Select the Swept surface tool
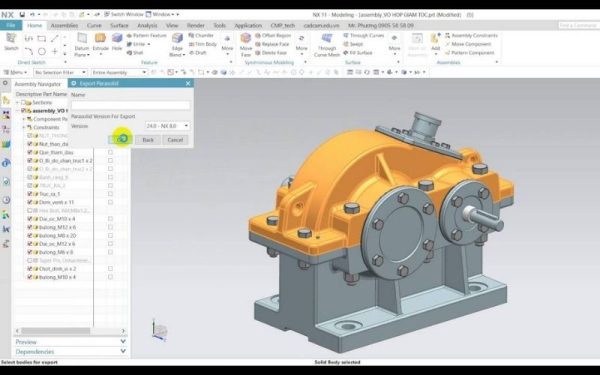The image size is (600, 375). click(x=353, y=44)
